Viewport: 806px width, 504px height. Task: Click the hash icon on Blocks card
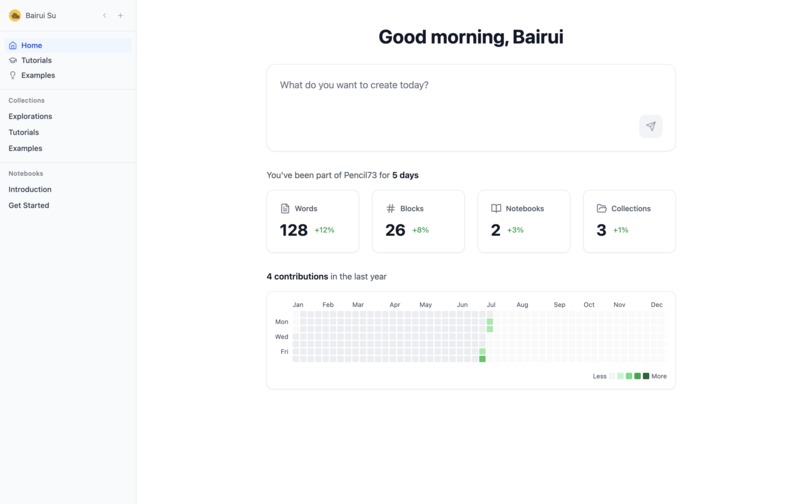pos(391,209)
